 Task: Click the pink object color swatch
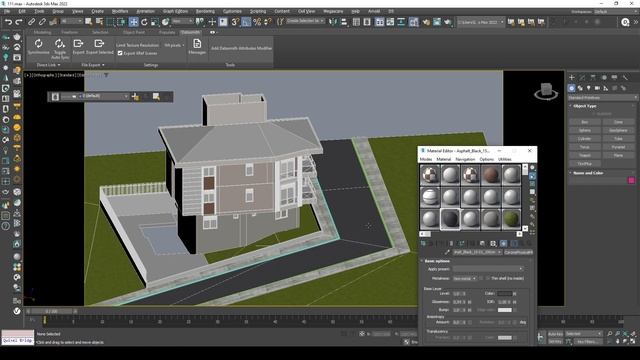click(631, 180)
